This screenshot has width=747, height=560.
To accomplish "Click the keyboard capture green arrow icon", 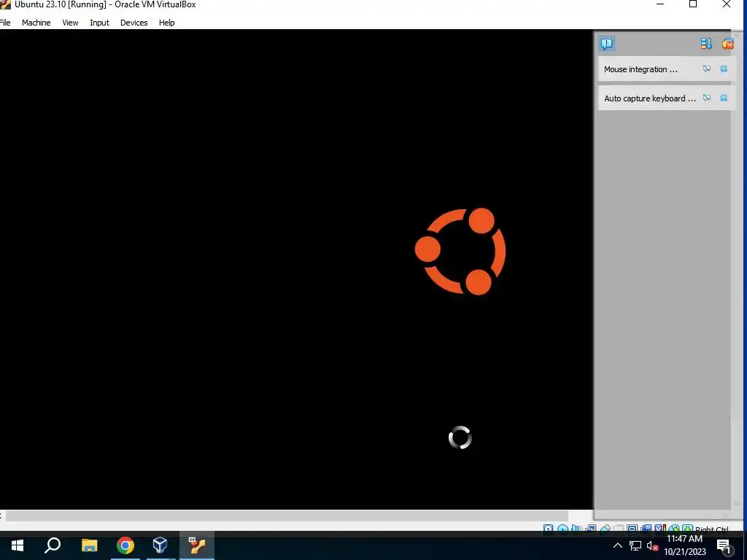I will point(687,528).
